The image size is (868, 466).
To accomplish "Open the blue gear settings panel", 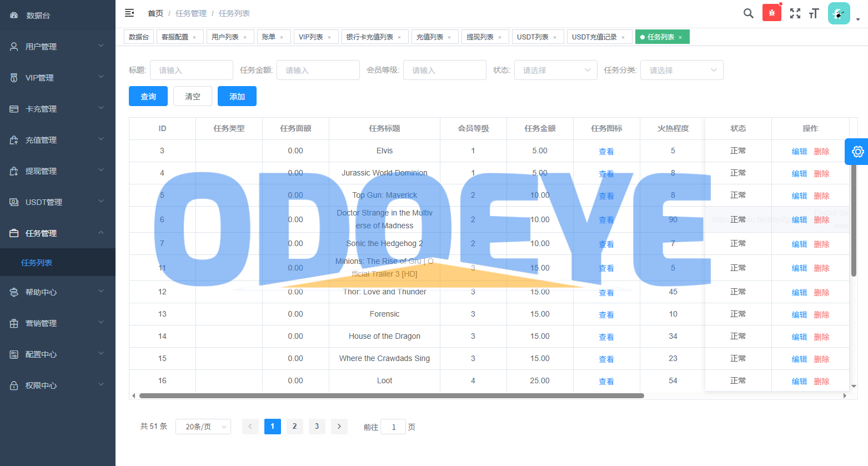I will (x=857, y=152).
